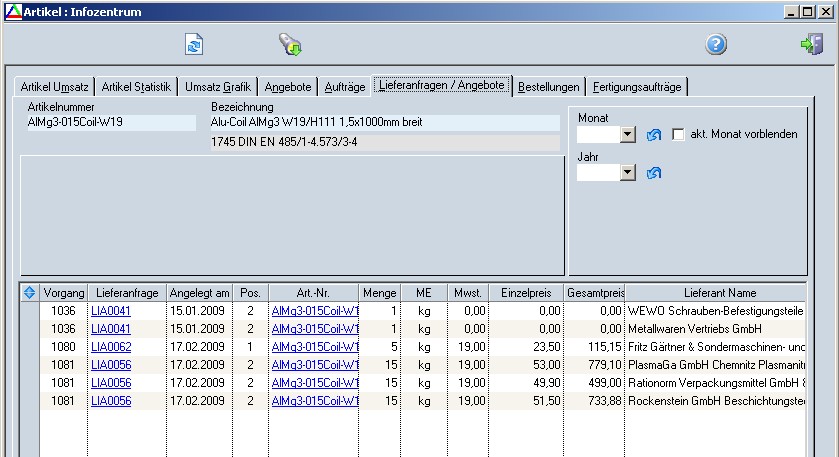Reset the Monat filter with its arrow icon
Image resolution: width=839 pixels, height=457 pixels.
click(654, 134)
